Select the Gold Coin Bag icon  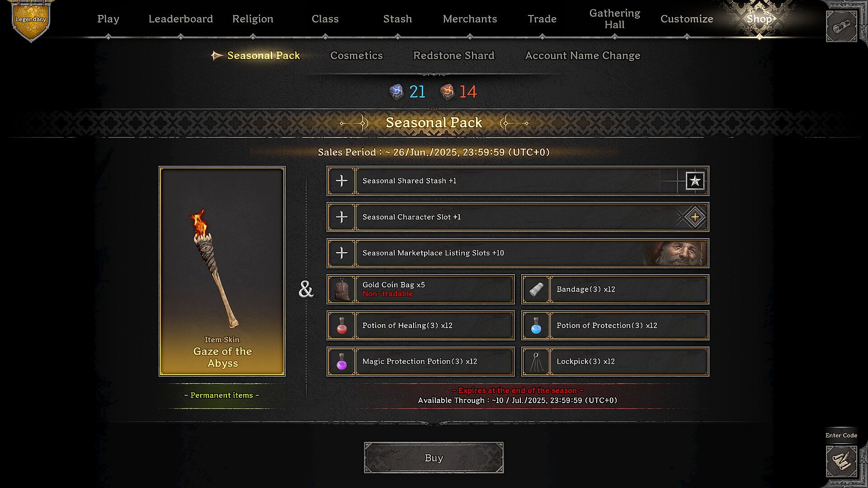342,289
